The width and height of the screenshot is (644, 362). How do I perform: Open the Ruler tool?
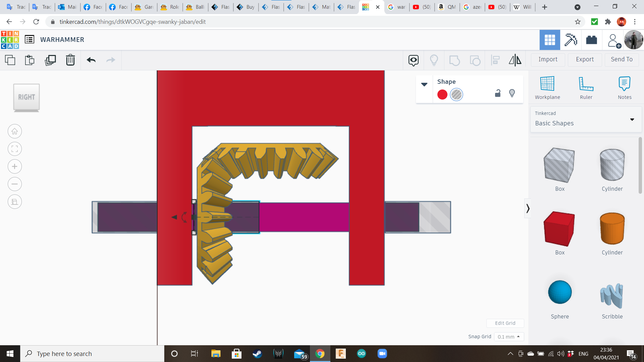[x=586, y=87]
